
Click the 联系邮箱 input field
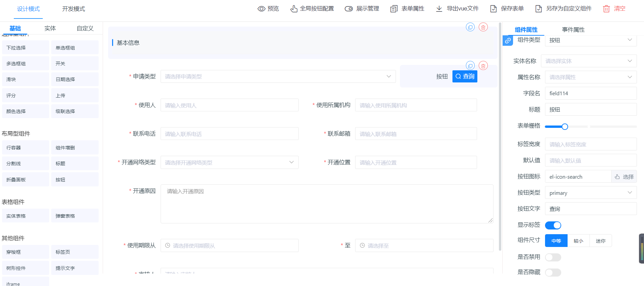[x=416, y=134]
